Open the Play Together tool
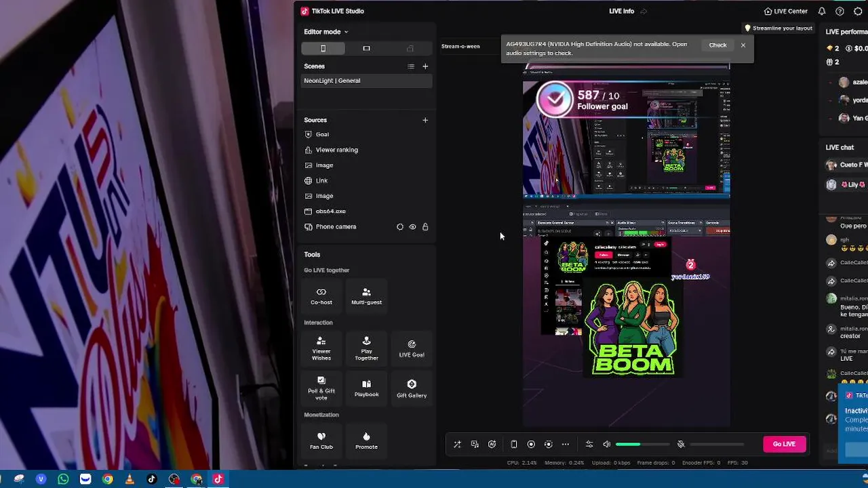This screenshot has height=488, width=868. tap(366, 348)
